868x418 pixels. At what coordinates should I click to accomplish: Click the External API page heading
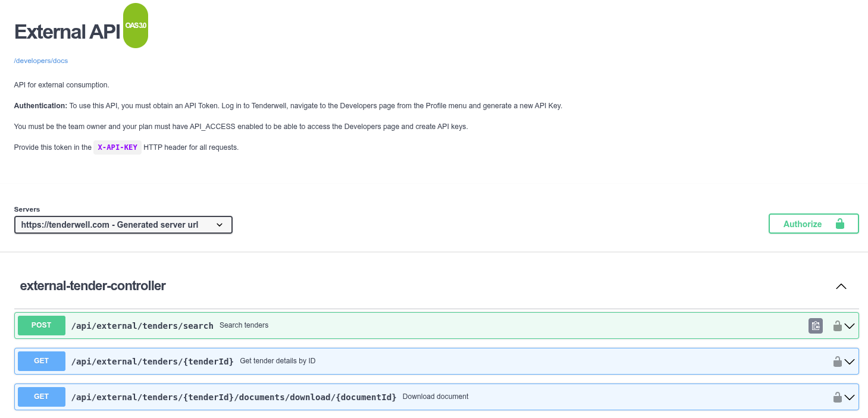[66, 32]
